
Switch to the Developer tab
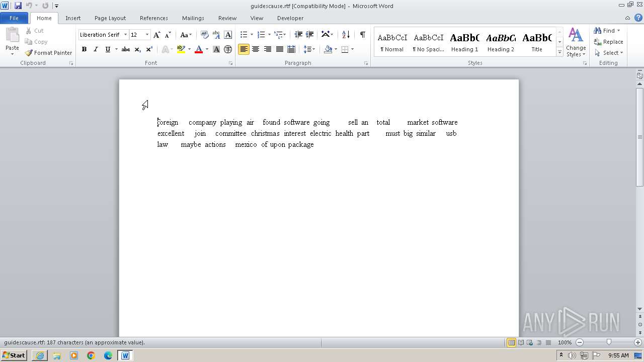(290, 18)
